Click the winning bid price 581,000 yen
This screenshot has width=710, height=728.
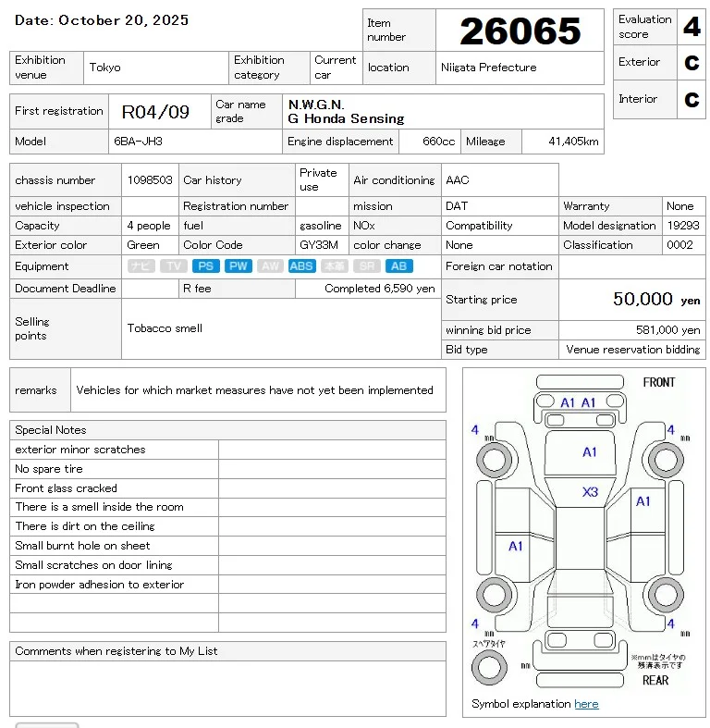tap(663, 330)
